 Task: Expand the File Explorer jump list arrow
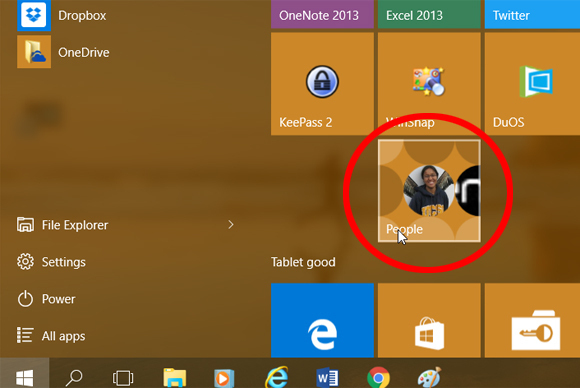point(231,225)
